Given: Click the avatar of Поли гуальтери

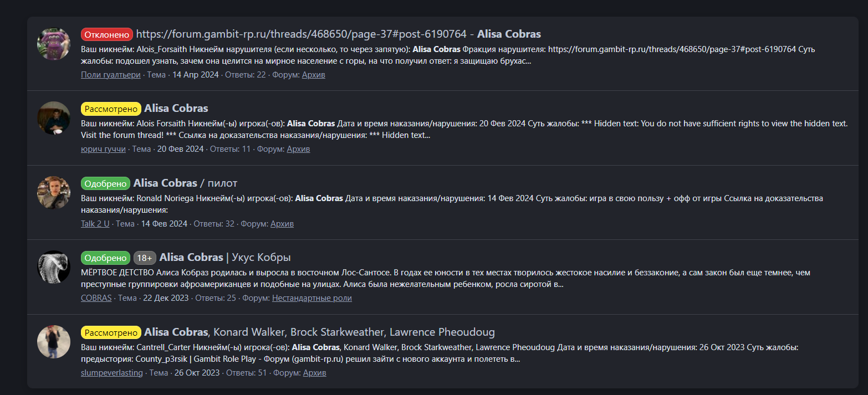Looking at the screenshot, I should (x=54, y=44).
